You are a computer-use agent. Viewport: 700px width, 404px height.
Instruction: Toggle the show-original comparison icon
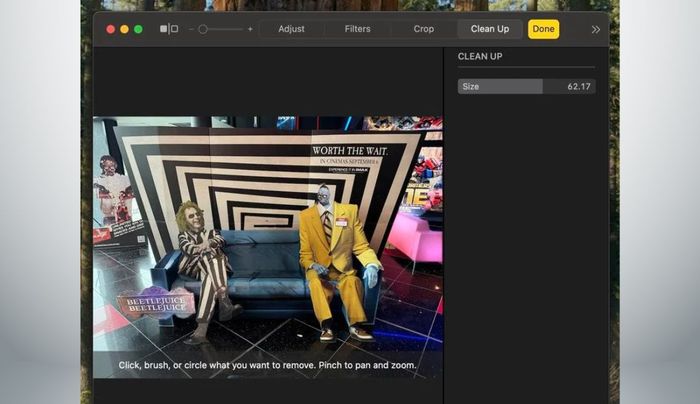tap(169, 29)
